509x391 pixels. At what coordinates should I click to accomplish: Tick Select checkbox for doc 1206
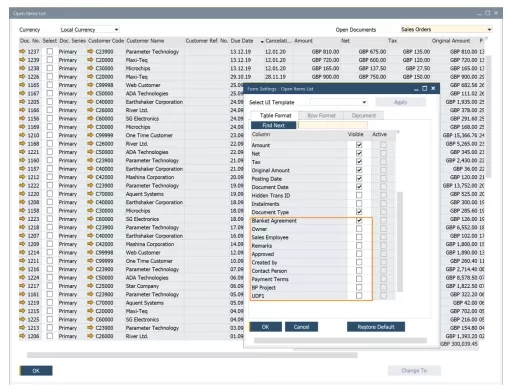(x=50, y=336)
